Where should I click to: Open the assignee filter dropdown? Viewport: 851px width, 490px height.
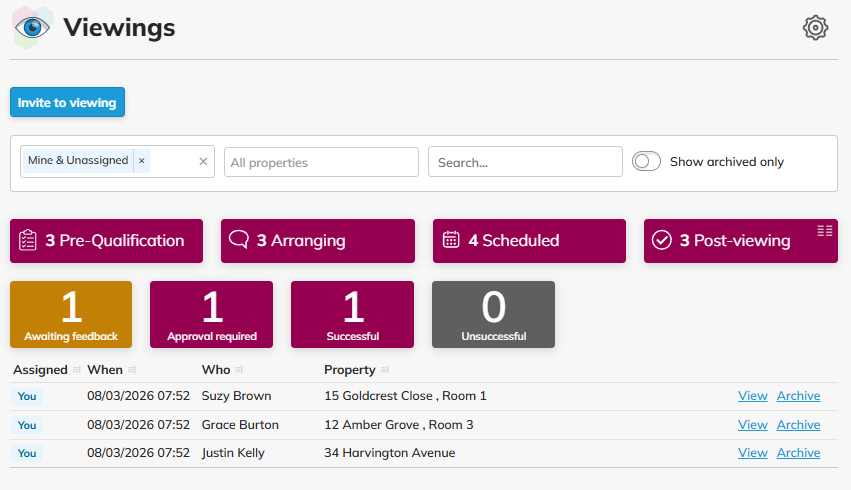pos(170,161)
